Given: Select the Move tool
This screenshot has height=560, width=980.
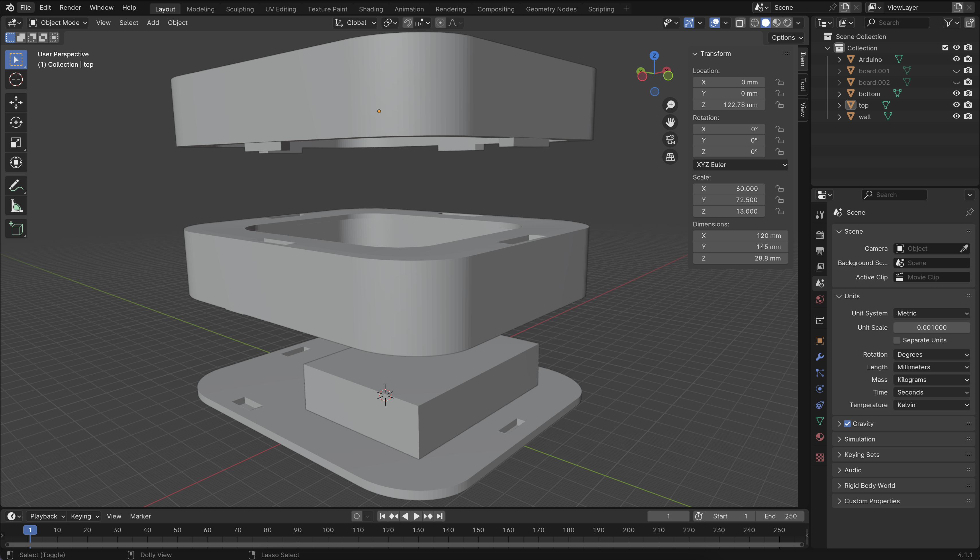Looking at the screenshot, I should [x=16, y=102].
